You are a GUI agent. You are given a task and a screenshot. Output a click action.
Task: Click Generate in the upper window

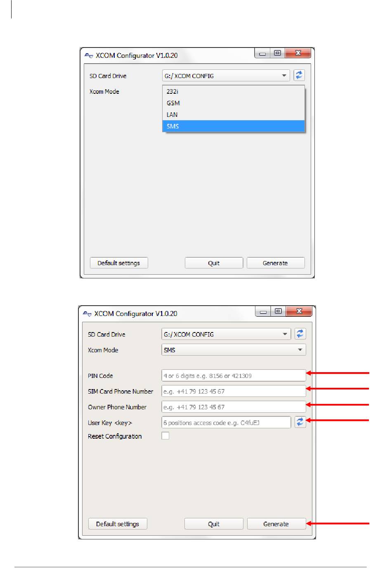276,263
